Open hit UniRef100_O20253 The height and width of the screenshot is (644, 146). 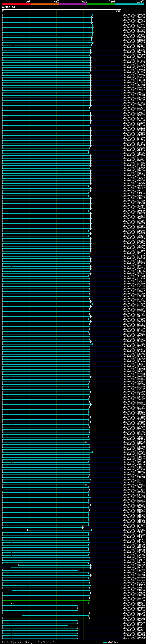coord(134,113)
